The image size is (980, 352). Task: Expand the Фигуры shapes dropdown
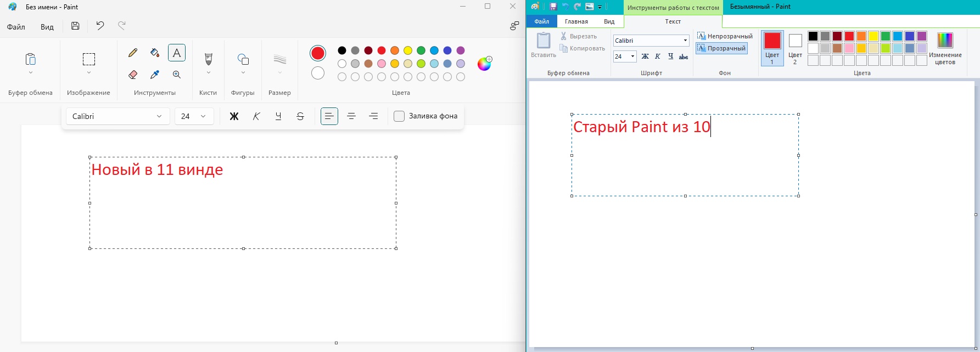[243, 72]
